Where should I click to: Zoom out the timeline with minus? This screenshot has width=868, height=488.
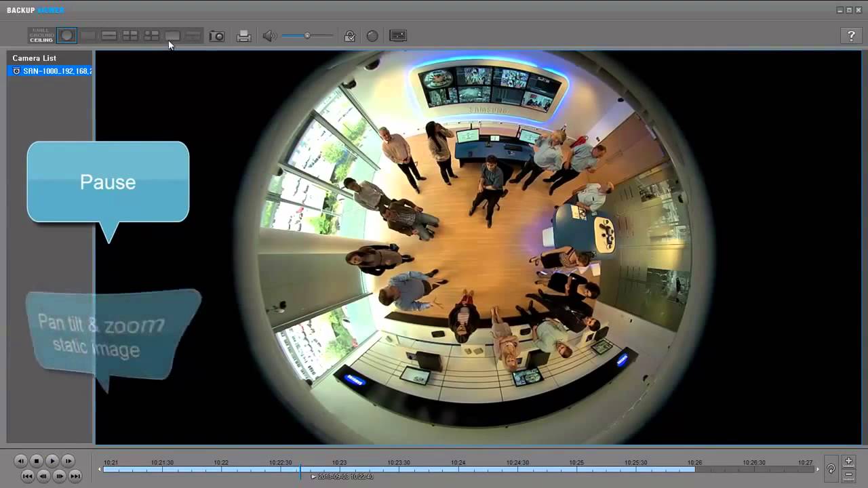pos(848,476)
